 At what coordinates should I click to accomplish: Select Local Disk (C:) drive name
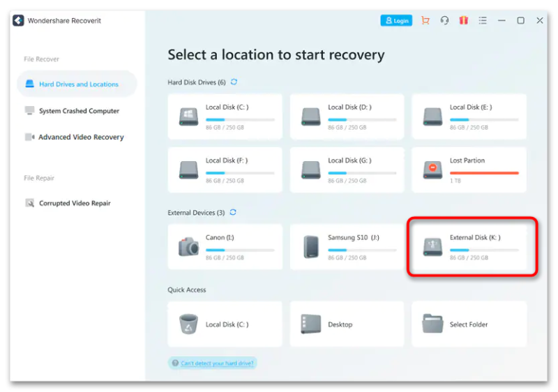(227, 107)
